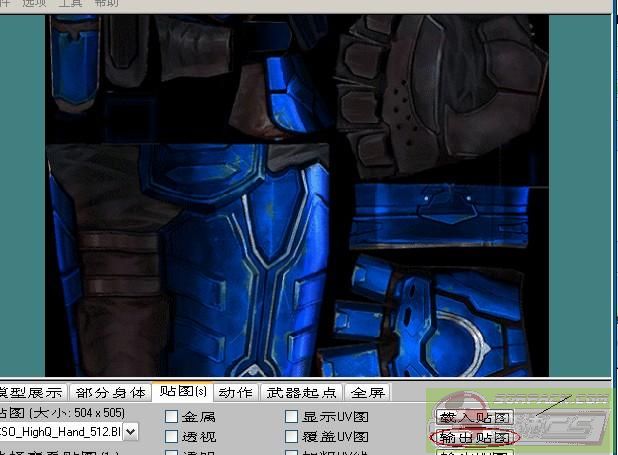Switch to the 全屏 tab
Viewport: 618px width, 455px height.
click(367, 392)
